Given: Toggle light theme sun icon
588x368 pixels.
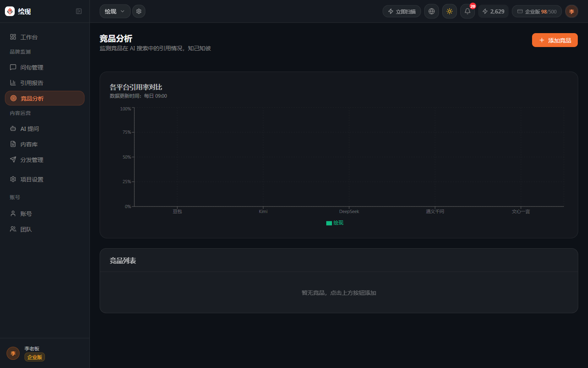Looking at the screenshot, I should (450, 11).
